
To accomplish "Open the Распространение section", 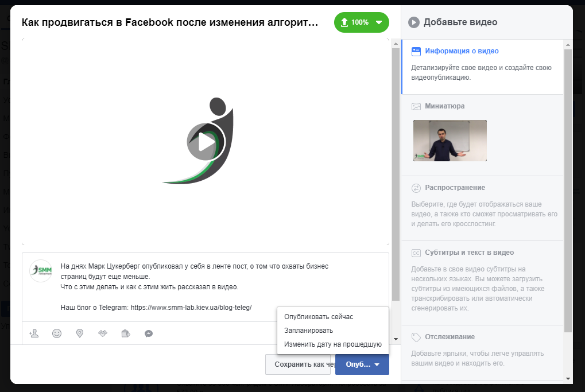I will point(482,208).
